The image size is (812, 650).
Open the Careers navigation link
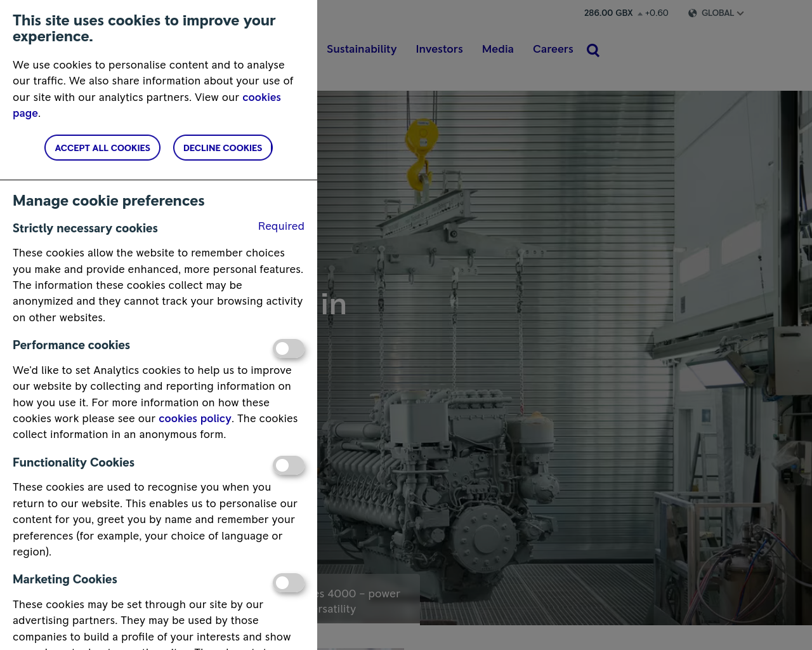[553, 49]
